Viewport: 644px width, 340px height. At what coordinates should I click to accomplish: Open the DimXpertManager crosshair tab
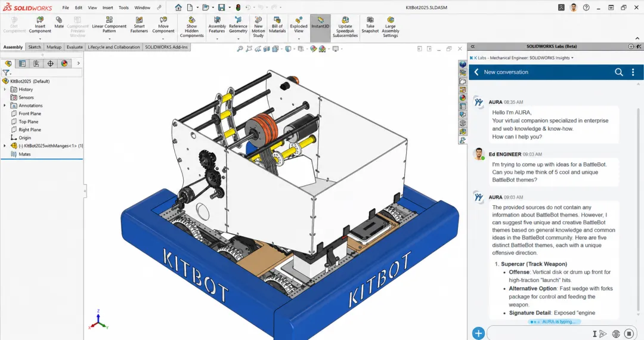(x=50, y=63)
